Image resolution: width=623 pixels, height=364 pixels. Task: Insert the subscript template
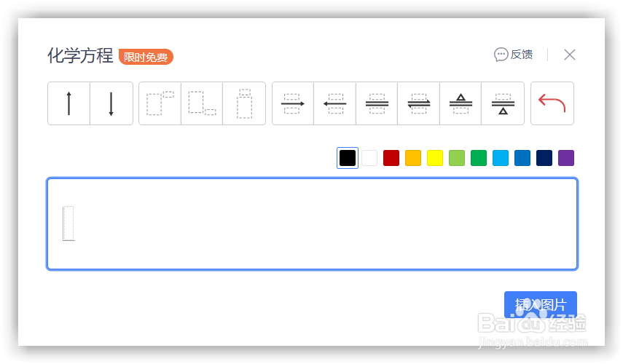click(x=202, y=103)
